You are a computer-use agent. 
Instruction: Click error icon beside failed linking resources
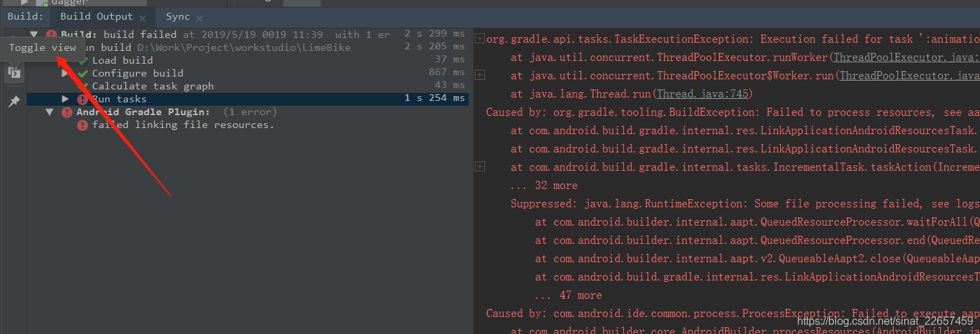[x=83, y=125]
